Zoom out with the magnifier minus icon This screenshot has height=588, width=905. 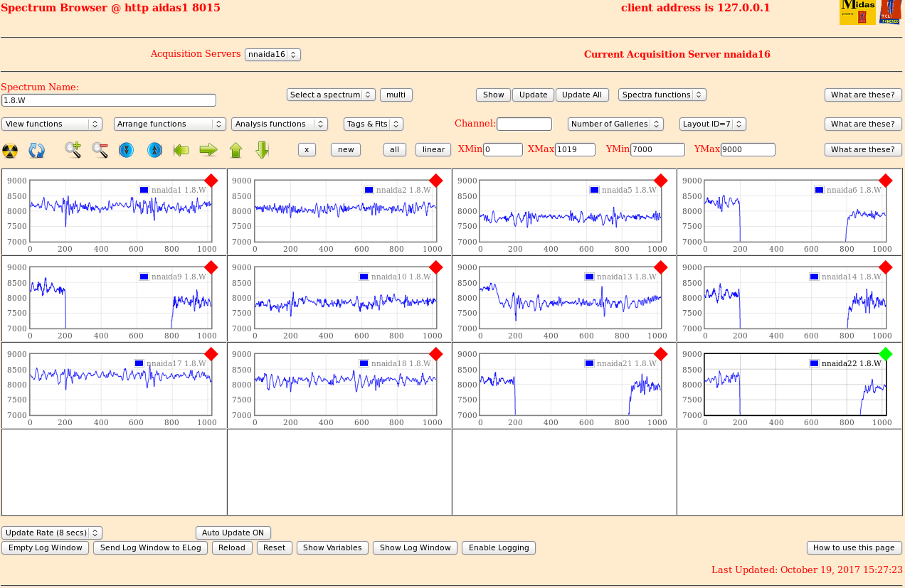pos(100,149)
